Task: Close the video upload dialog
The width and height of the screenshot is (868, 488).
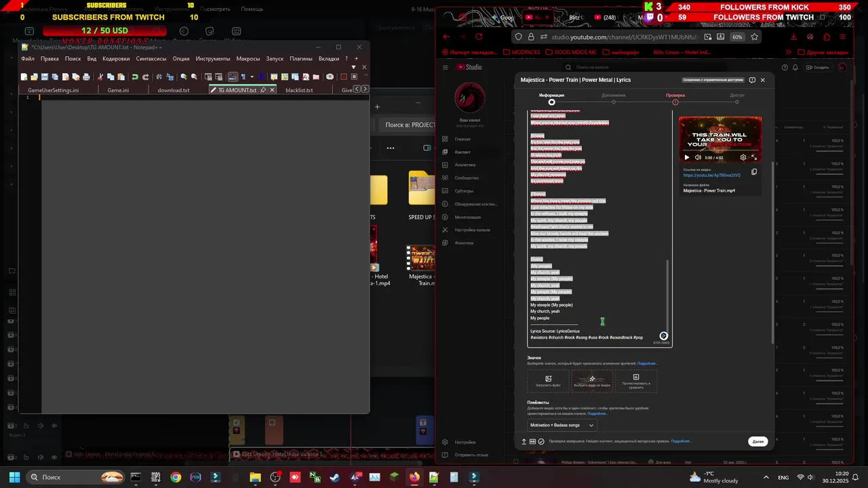Action: (x=762, y=80)
